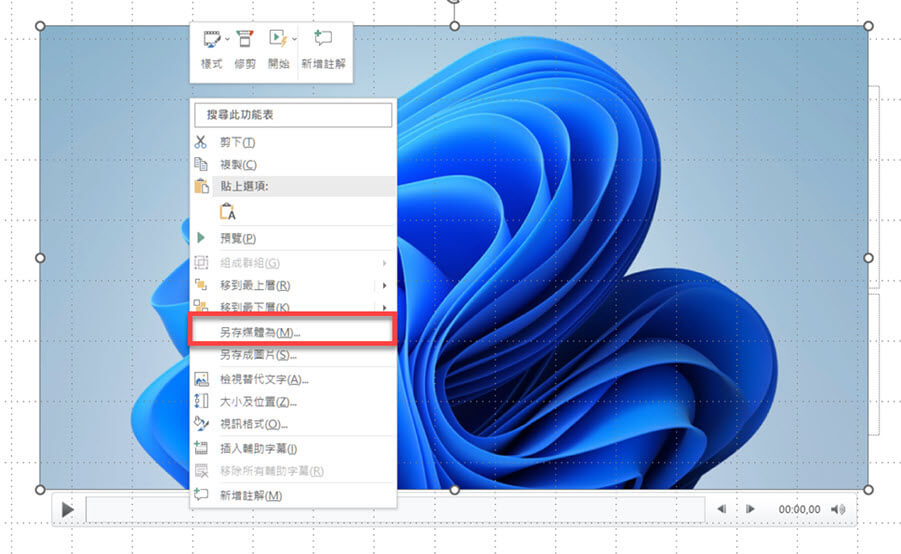This screenshot has width=901, height=554.
Task: Choose 預覽(P) from the context menu
Action: click(x=293, y=238)
